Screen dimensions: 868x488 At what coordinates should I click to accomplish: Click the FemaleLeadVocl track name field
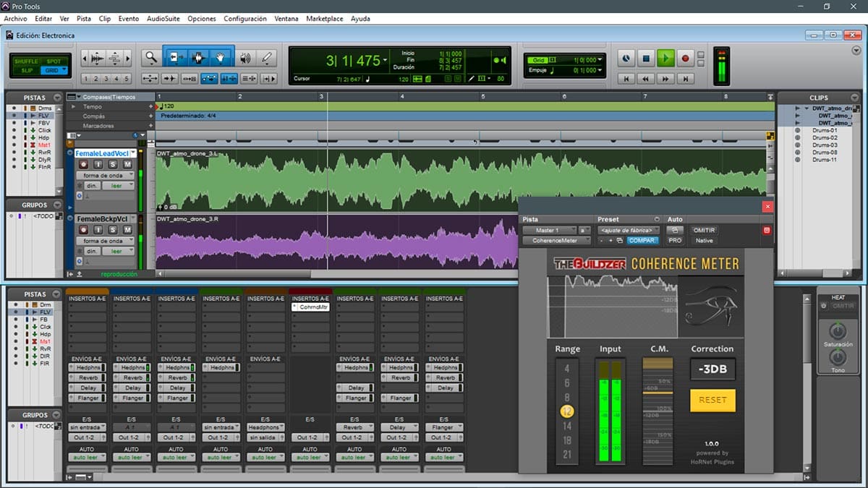point(102,153)
